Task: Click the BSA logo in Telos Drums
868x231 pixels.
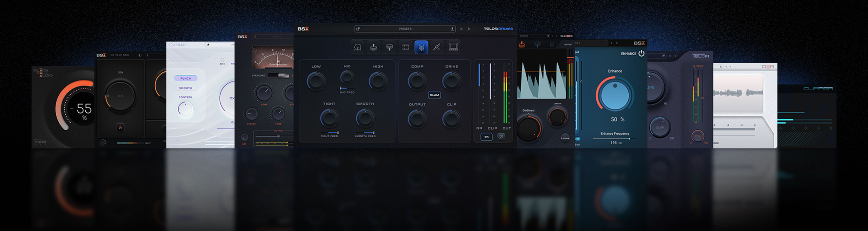Action: (303, 29)
